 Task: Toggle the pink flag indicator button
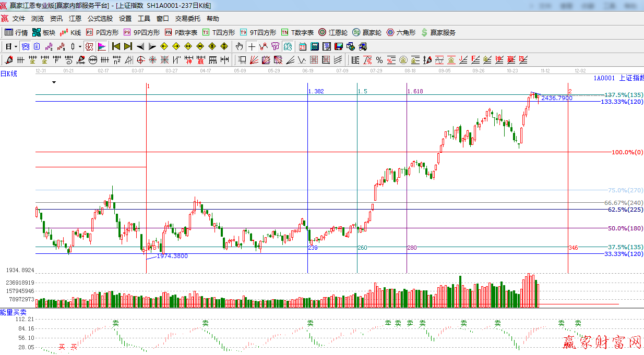pyautogui.click(x=101, y=46)
